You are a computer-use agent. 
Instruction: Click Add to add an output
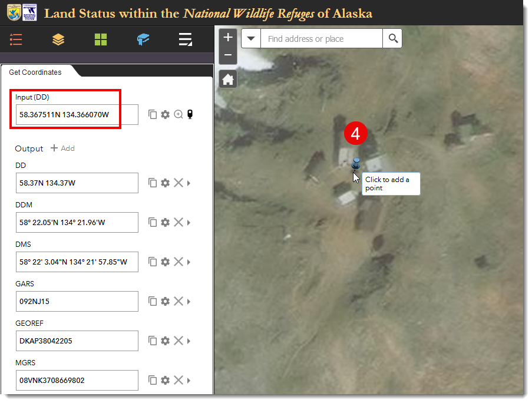click(62, 148)
